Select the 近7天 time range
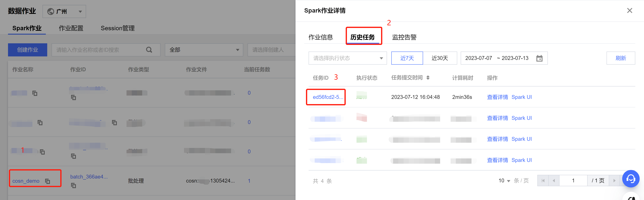Screen dimensions: 644x200 [407, 58]
